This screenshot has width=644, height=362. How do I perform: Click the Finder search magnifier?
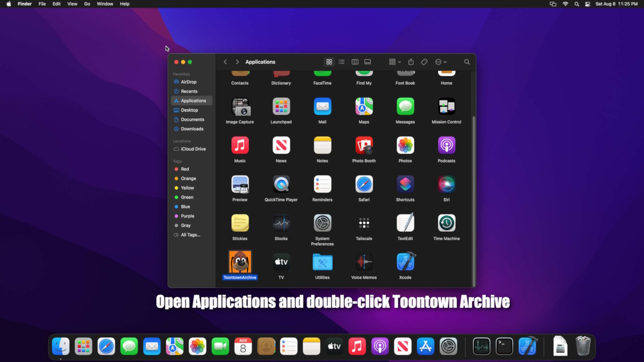[467, 62]
